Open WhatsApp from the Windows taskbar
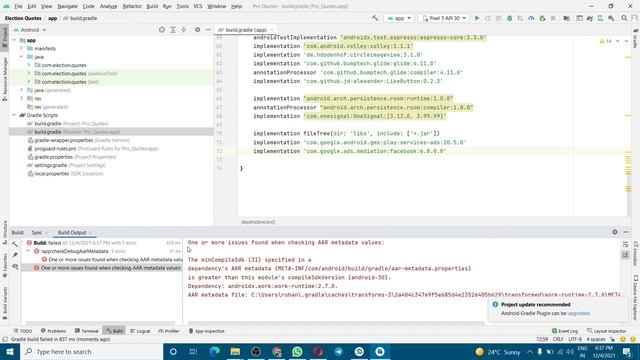This screenshot has height=360, width=640. coord(297,351)
